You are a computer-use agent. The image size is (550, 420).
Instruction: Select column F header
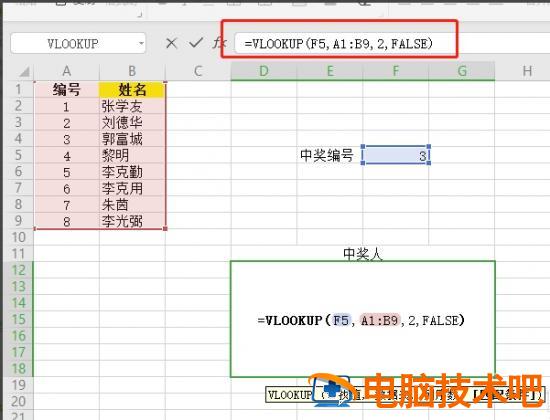point(396,71)
